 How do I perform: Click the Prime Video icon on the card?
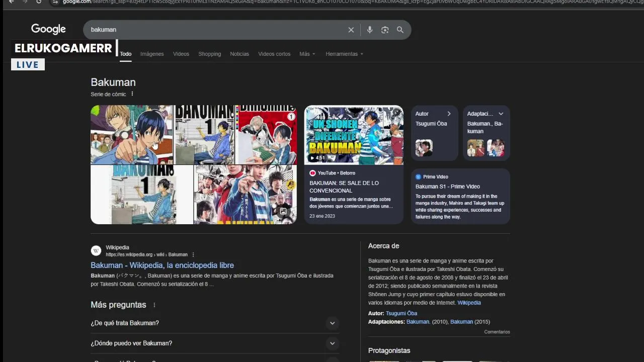[x=418, y=177]
